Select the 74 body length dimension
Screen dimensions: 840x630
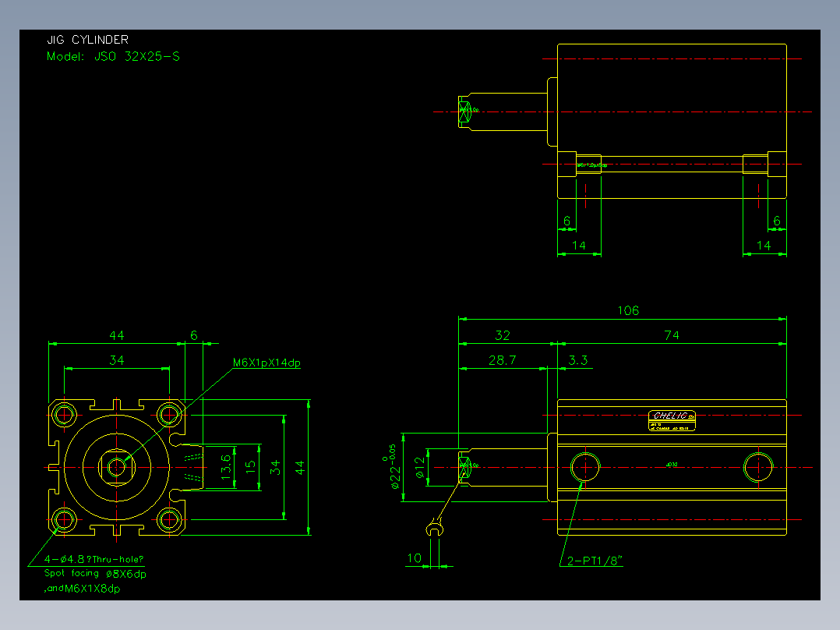(x=672, y=335)
